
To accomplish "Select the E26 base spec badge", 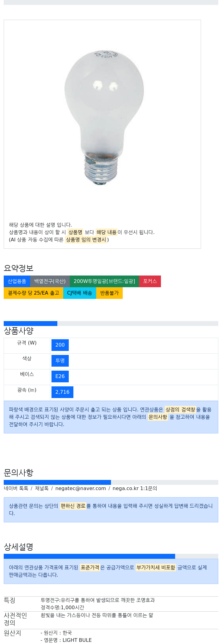I will tap(60, 376).
